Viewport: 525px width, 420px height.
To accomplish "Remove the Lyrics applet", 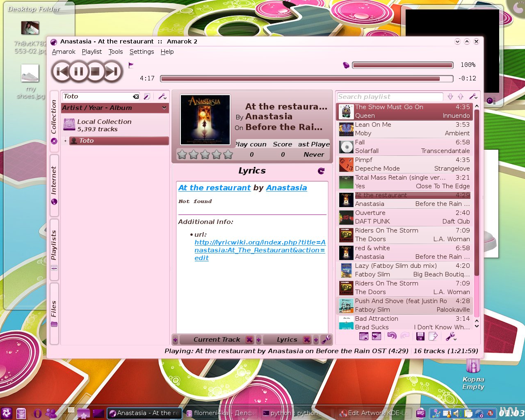I will click(x=306, y=340).
